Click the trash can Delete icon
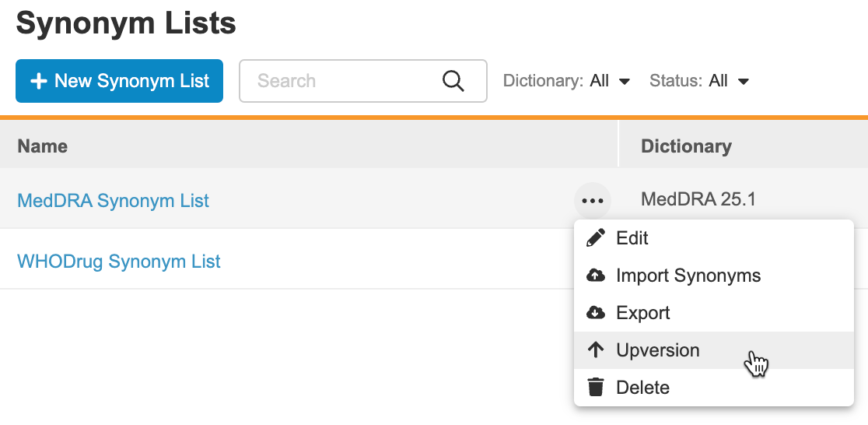Image resolution: width=868 pixels, height=425 pixels. pos(596,388)
